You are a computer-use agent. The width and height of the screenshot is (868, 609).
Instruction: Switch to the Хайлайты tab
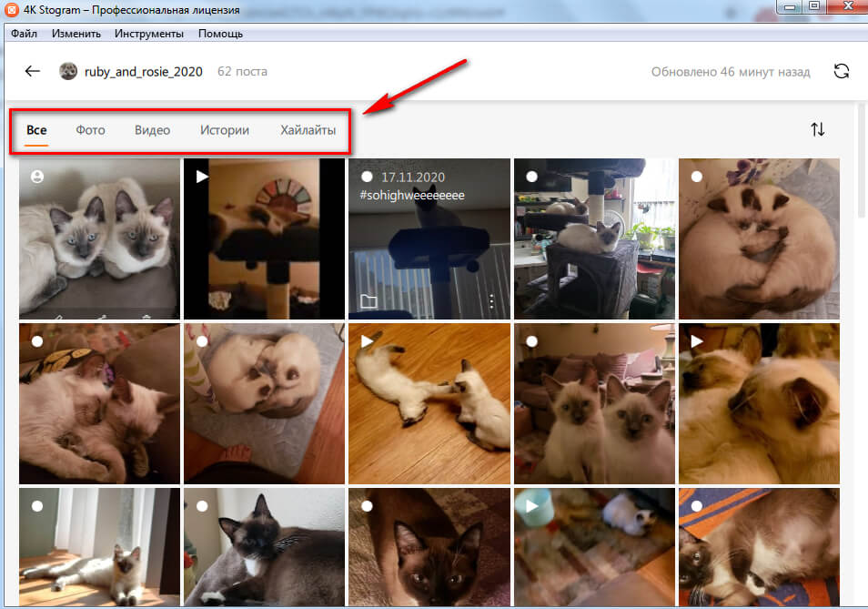308,130
